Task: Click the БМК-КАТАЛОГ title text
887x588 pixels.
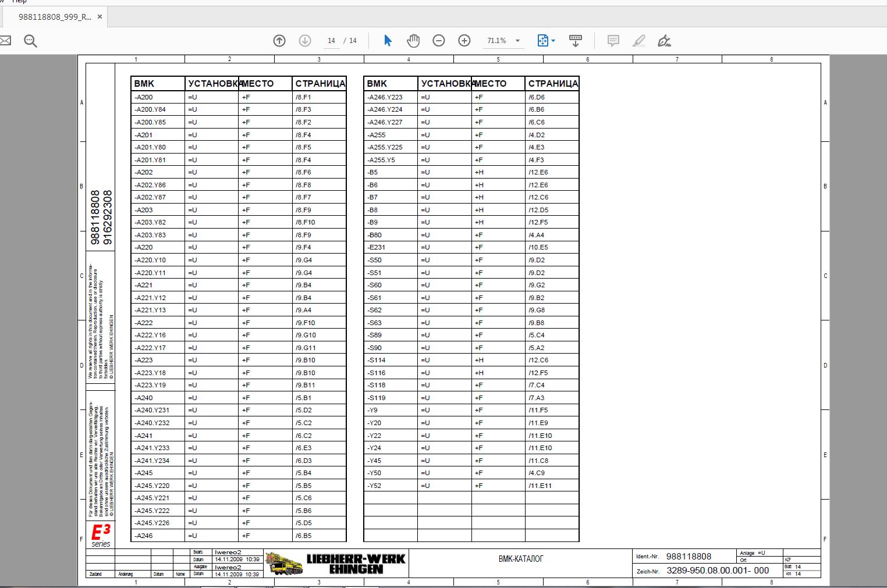Action: (x=521, y=559)
